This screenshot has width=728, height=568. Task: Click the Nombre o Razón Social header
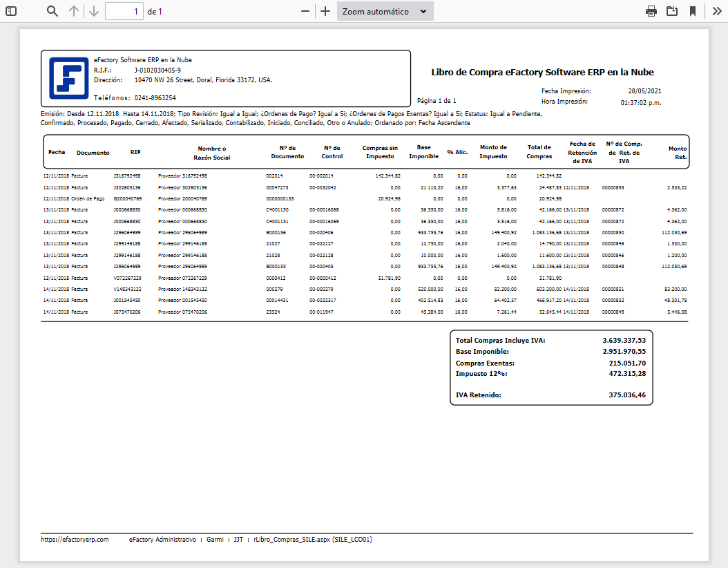click(x=211, y=153)
